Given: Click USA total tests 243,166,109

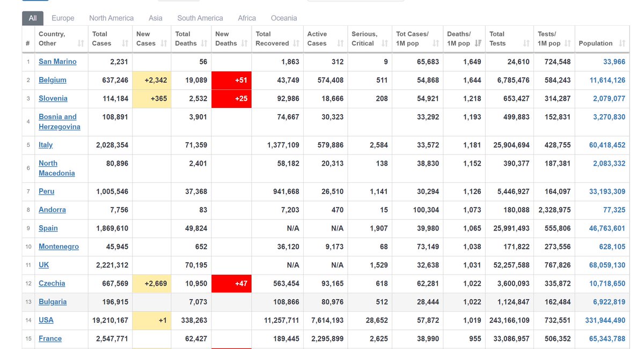Looking at the screenshot, I should tap(509, 320).
